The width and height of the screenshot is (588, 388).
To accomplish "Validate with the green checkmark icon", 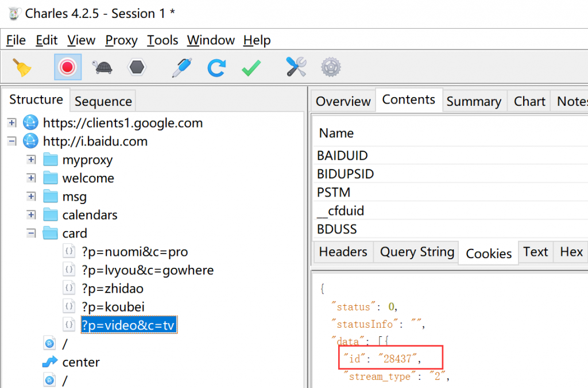I will coord(252,68).
